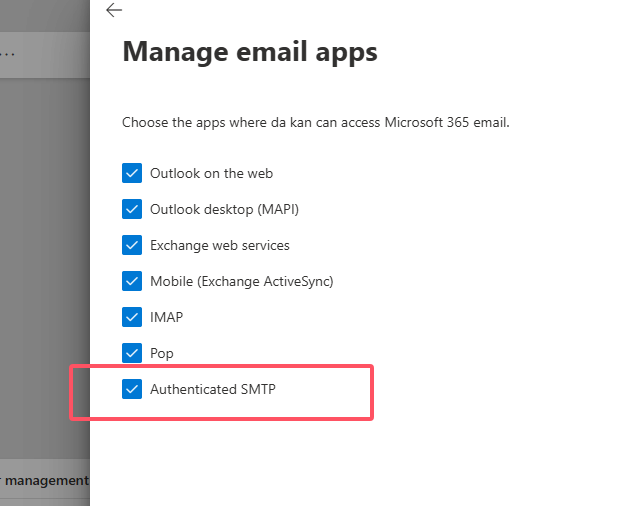This screenshot has width=641, height=506.
Task: Disable the Exchange web services checkbox
Action: [132, 245]
